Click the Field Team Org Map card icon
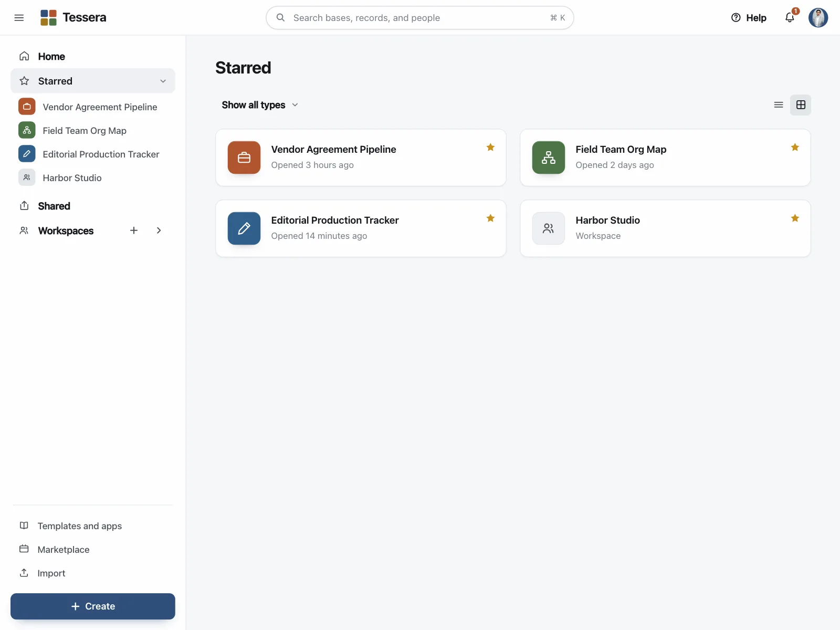The height and width of the screenshot is (630, 840). 549,157
